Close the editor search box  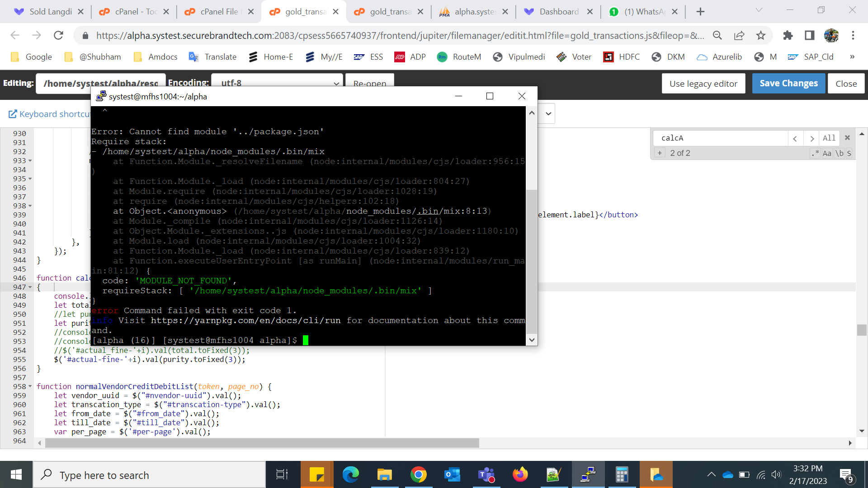pos(848,138)
